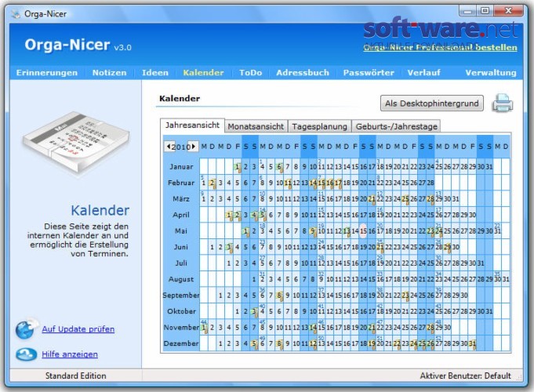Select Juni 29 marked day
Image resolution: width=534 pixels, height=392 pixels.
pyautogui.click(x=447, y=247)
